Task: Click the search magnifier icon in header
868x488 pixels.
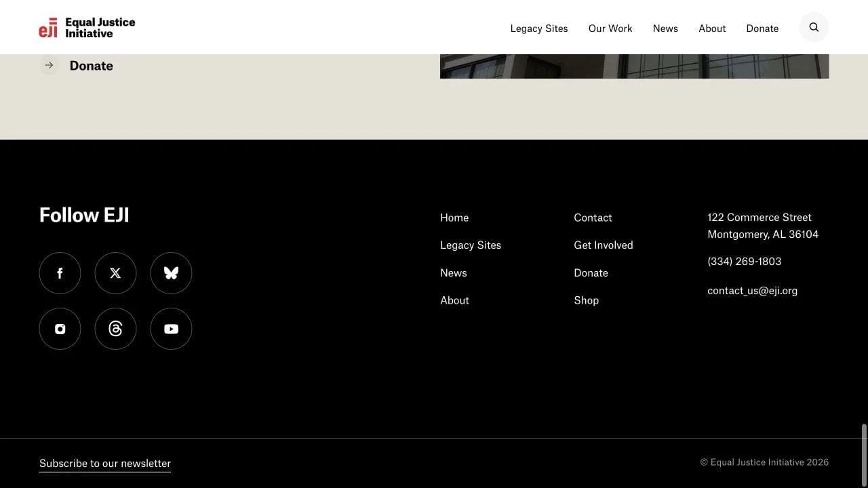Action: [x=814, y=28]
